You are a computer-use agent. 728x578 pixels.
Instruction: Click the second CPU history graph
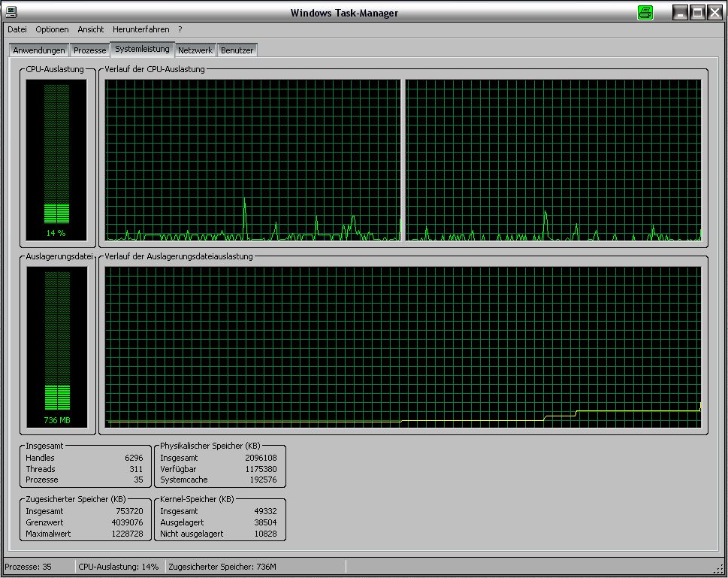pyautogui.click(x=554, y=160)
